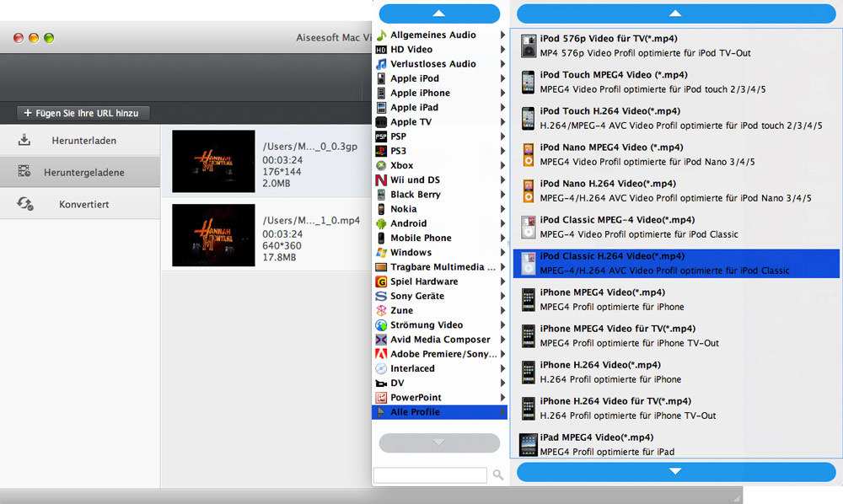Screen dimensions: 843x504
Task: Choose iPod Nano H.264 Video profile
Action: pos(676,190)
